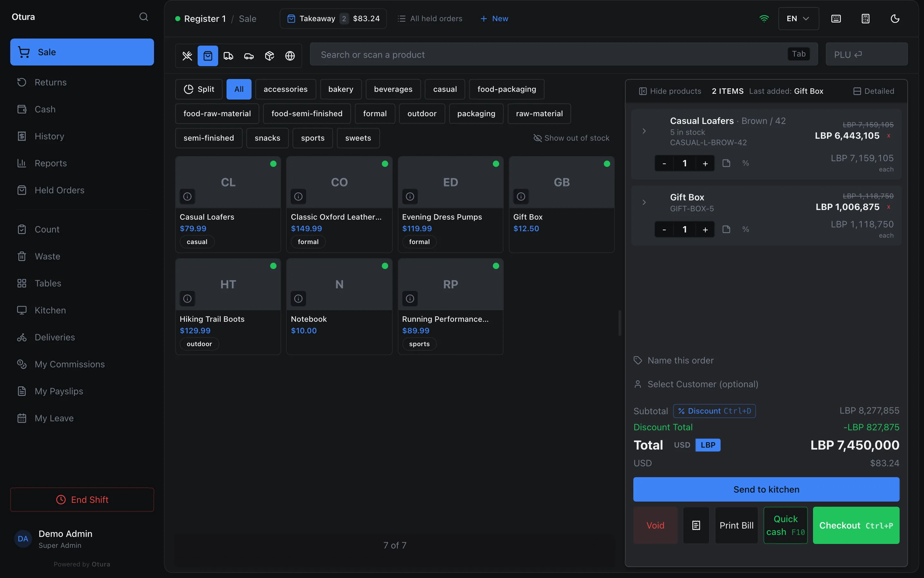924x578 pixels.
Task: Switch total currency to LBP
Action: point(707,445)
